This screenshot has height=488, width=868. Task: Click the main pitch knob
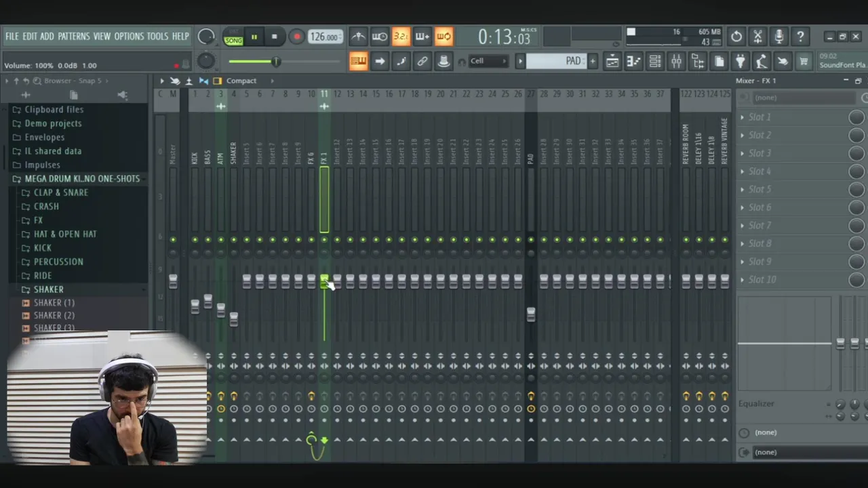[206, 62]
